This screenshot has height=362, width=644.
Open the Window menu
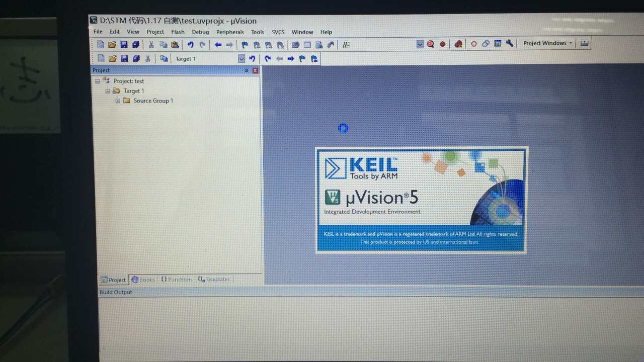(302, 32)
